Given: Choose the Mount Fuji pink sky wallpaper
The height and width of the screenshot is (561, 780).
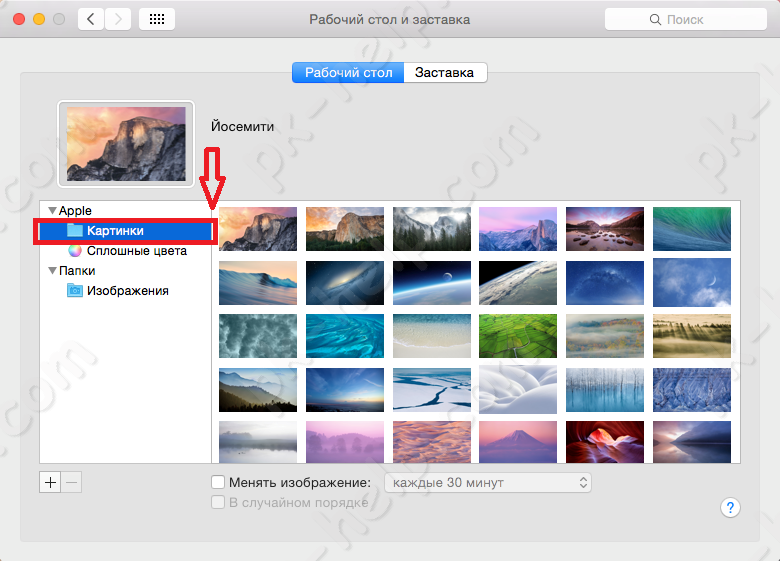Looking at the screenshot, I should pyautogui.click(x=518, y=442).
